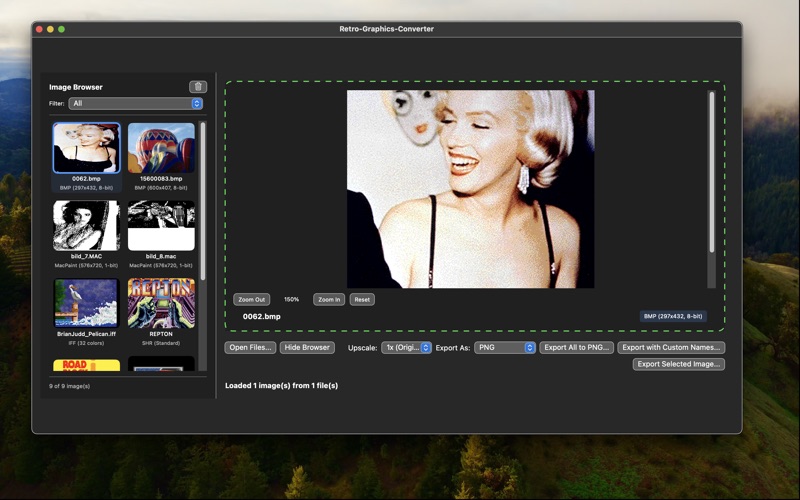Click the trash icon in Image Browser
Image resolution: width=800 pixels, height=500 pixels.
[198, 87]
